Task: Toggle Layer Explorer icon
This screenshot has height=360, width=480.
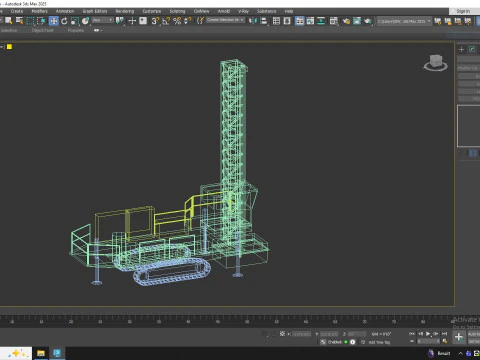Action: click(x=287, y=21)
